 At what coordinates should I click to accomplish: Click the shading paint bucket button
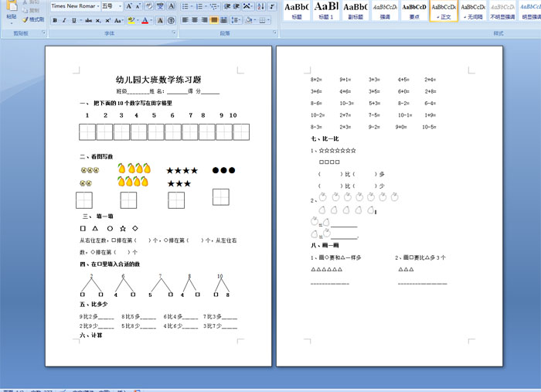point(248,21)
